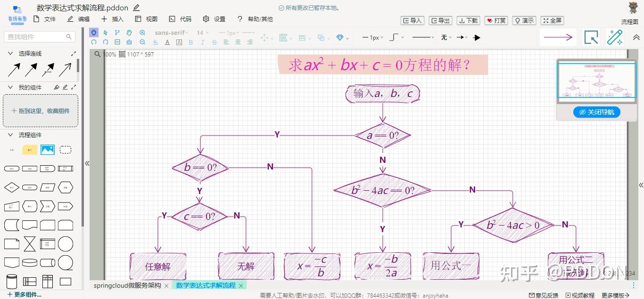Click the minimap navigation thumbnail
Image resolution: width=644 pixels, height=299 pixels.
[x=597, y=81]
